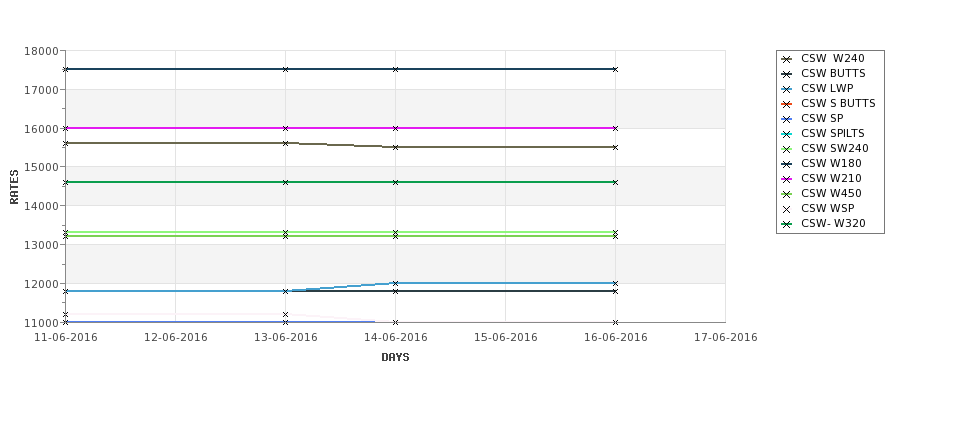
Task: Click the RATES axis title
Action: click(14, 187)
